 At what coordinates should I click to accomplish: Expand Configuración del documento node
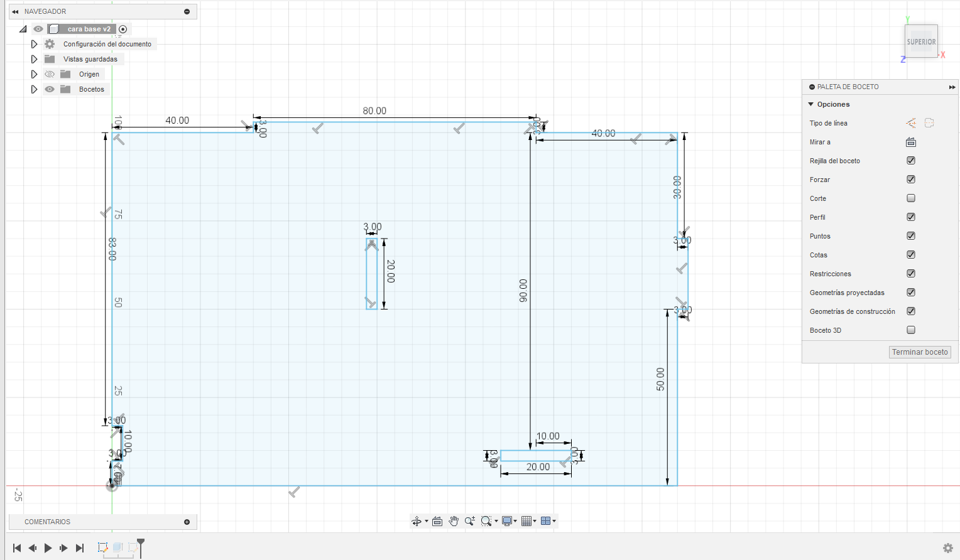click(x=35, y=44)
